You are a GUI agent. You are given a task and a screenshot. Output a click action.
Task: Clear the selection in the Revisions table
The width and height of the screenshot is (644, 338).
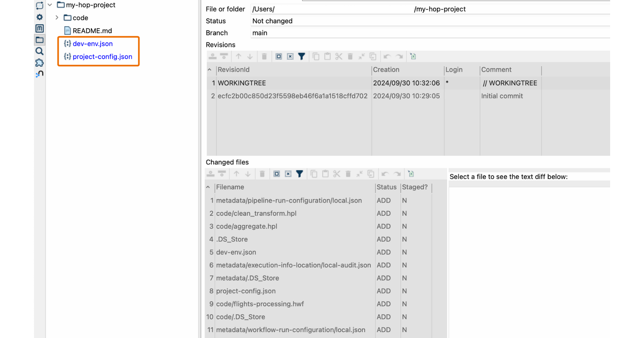coord(290,56)
